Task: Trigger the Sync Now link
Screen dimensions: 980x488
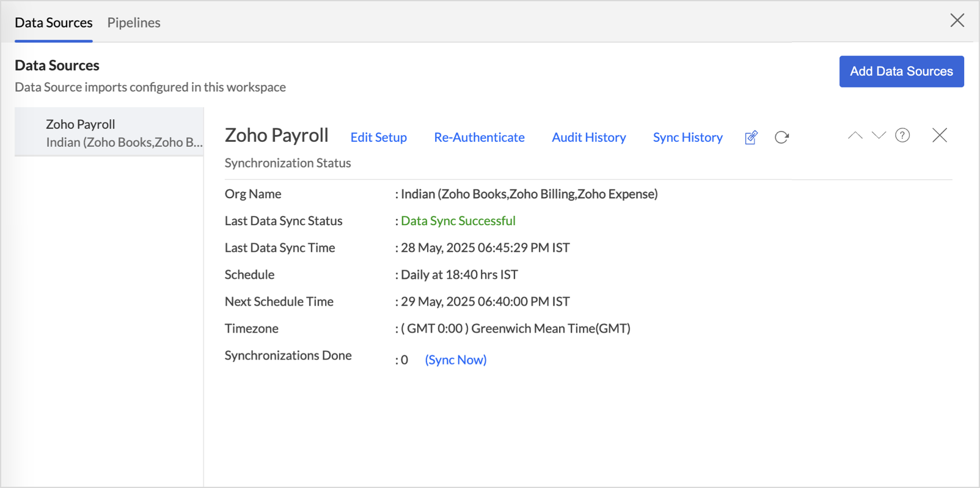Action: click(456, 360)
